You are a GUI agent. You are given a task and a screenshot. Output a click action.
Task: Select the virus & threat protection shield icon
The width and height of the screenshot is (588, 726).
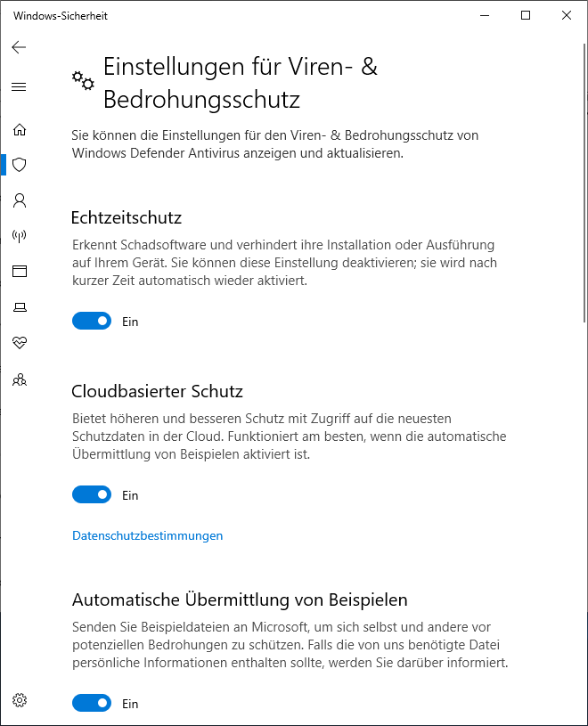20,165
